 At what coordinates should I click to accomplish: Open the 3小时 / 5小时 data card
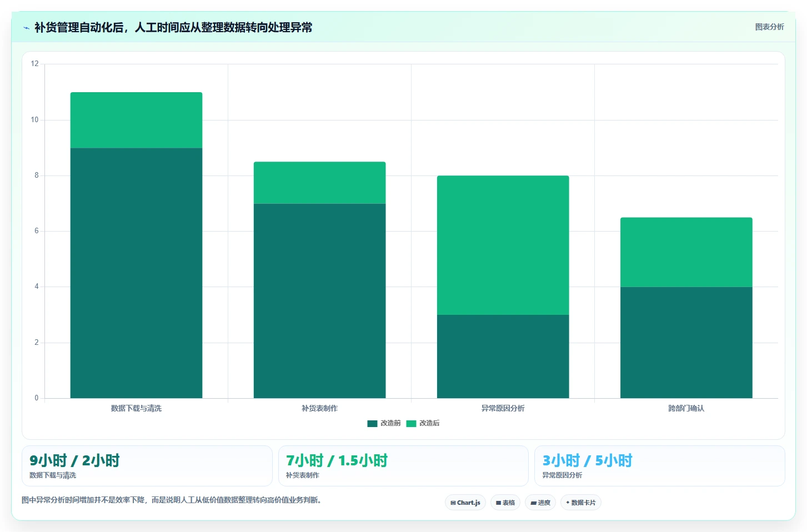click(659, 466)
